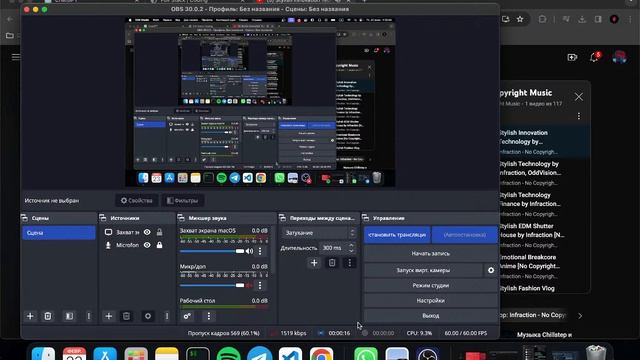The image size is (640, 360).
Task: Open options menu for macOS screen capture audio
Action: (260, 251)
